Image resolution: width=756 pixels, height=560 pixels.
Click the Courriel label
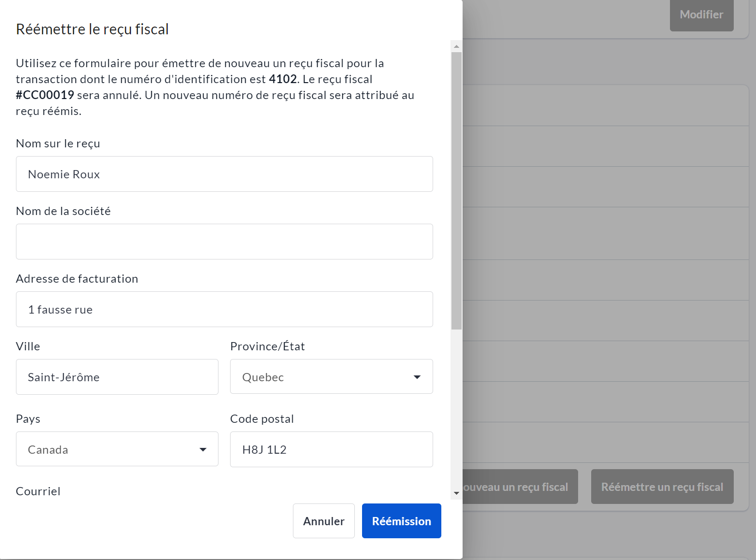(x=38, y=491)
